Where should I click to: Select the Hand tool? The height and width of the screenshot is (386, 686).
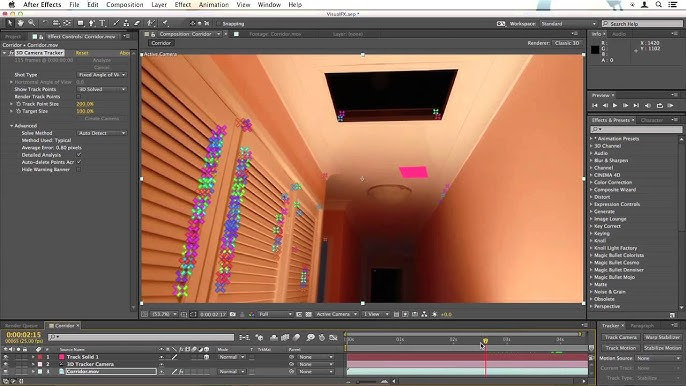[21, 23]
